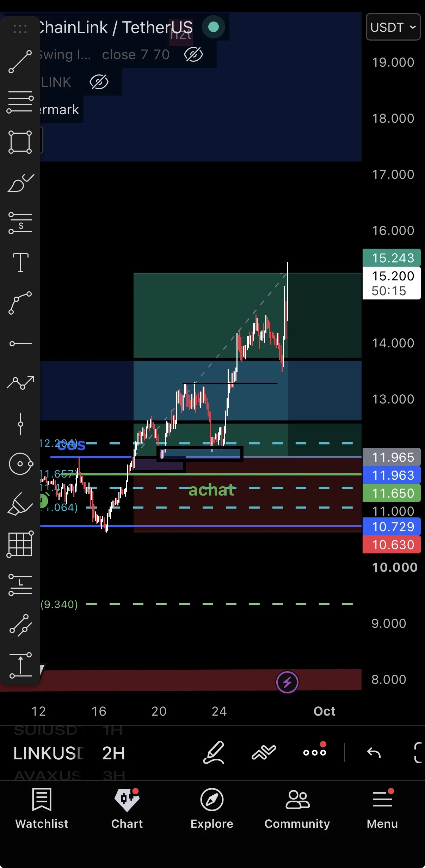Tap the (9.340) level label
This screenshot has width=425, height=868.
tap(59, 604)
